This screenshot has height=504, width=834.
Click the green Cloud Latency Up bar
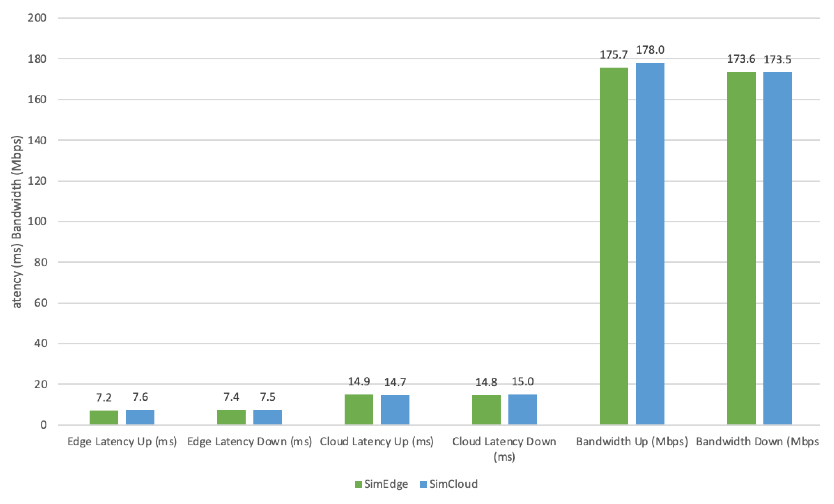point(359,410)
